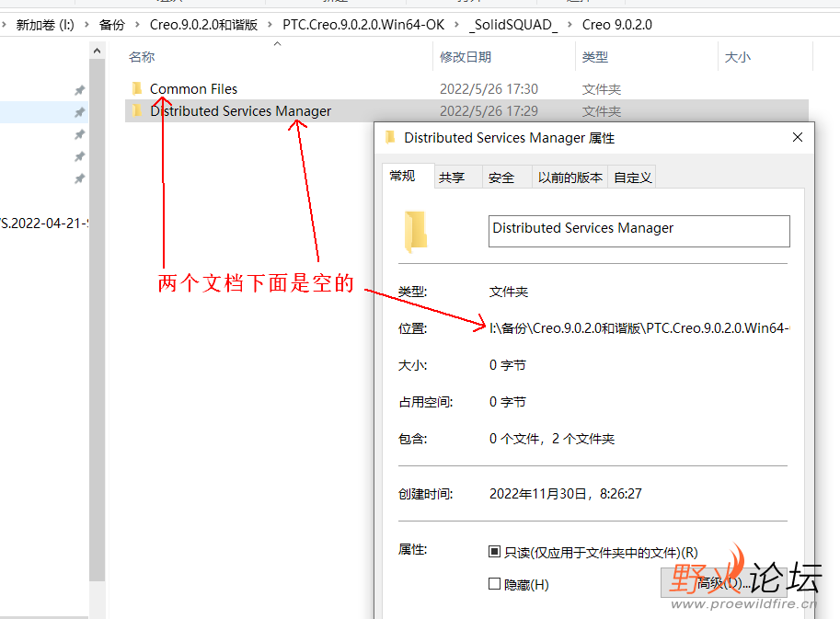This screenshot has width=840, height=619.
Task: Sort by 类型 column header
Action: [595, 57]
